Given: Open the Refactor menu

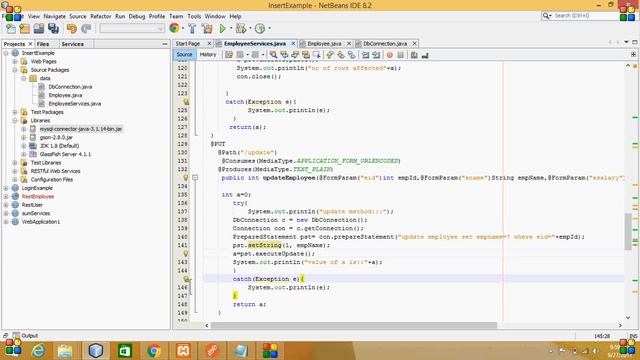Looking at the screenshot, I should tap(100, 16).
